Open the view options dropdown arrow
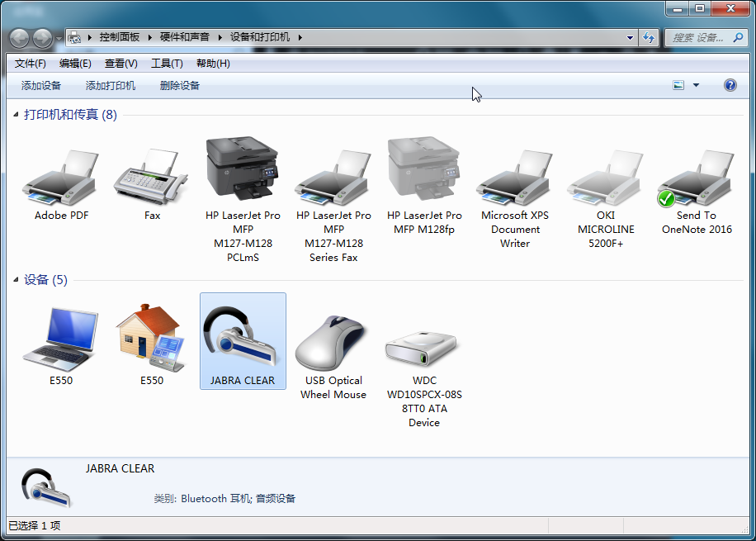This screenshot has width=756, height=541. tap(696, 85)
